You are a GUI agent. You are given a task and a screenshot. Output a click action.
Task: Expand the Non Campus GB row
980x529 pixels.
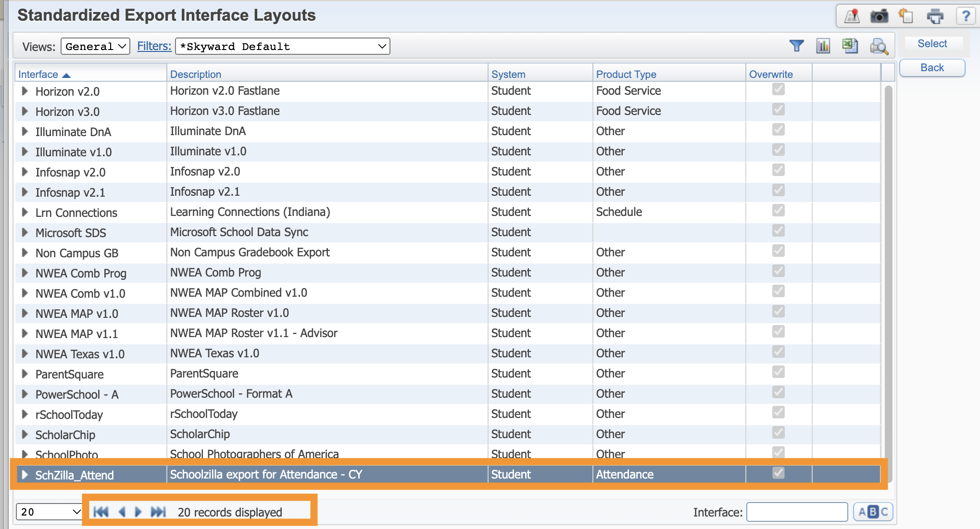click(x=25, y=252)
